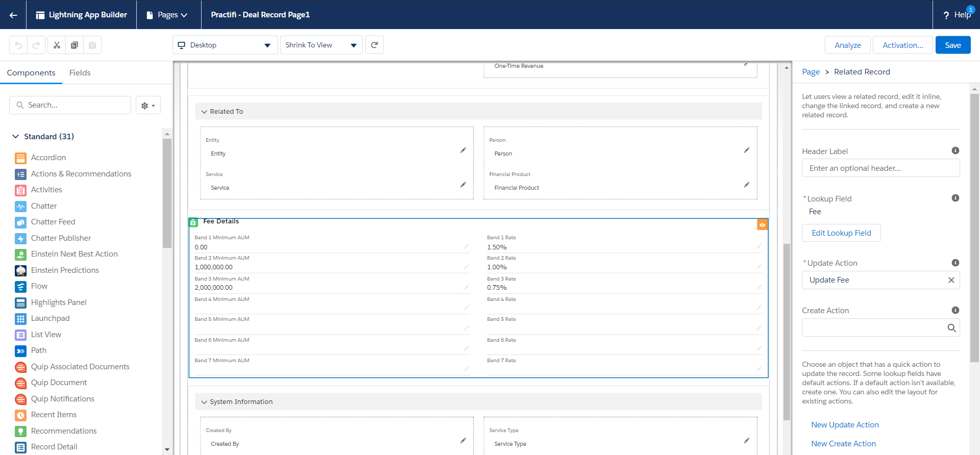Click New Create Action link
The width and height of the screenshot is (980, 455).
pos(843,444)
